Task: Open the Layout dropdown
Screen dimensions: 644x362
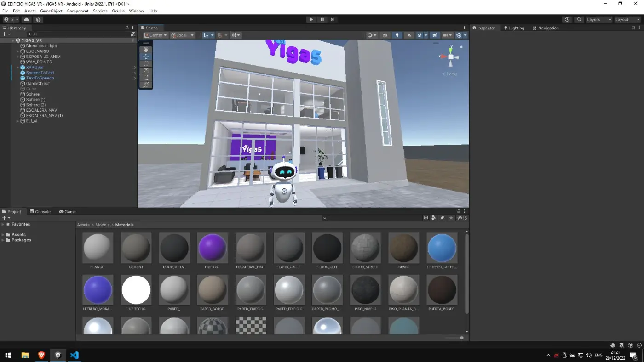Action: pyautogui.click(x=627, y=19)
